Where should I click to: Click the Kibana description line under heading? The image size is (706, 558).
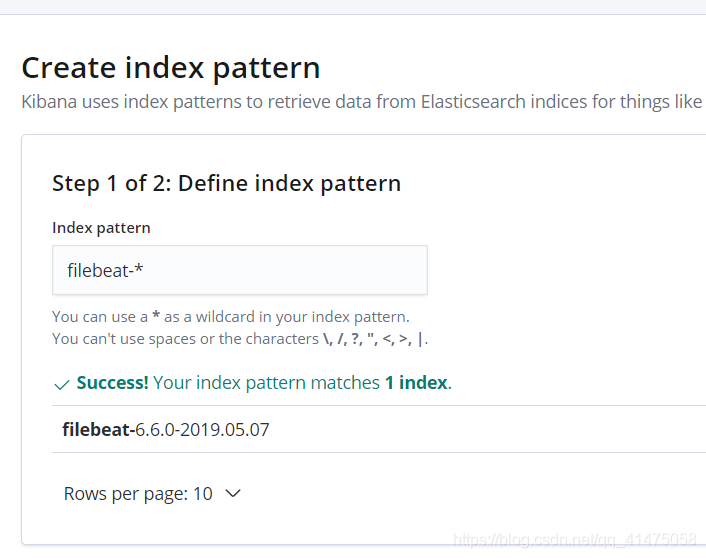(363, 102)
